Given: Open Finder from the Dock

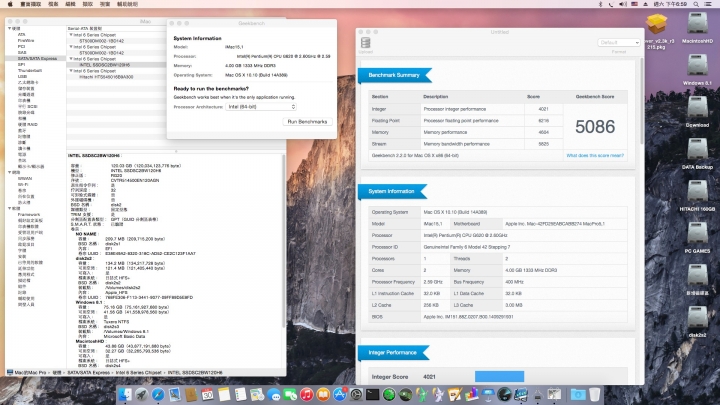Looking at the screenshot, I should 125,394.
